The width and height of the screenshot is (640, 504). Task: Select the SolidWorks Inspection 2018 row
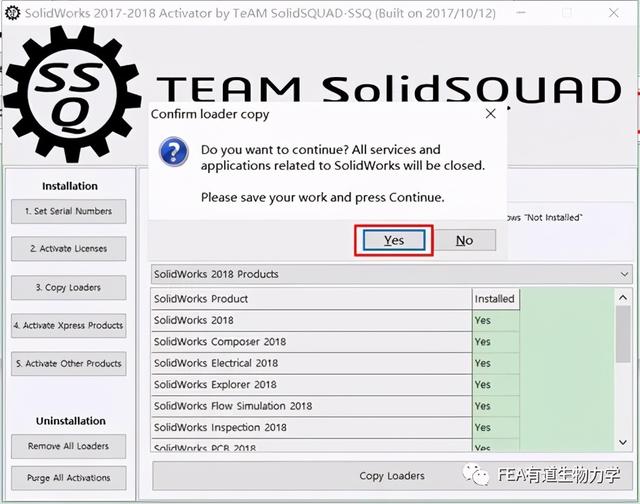click(311, 428)
